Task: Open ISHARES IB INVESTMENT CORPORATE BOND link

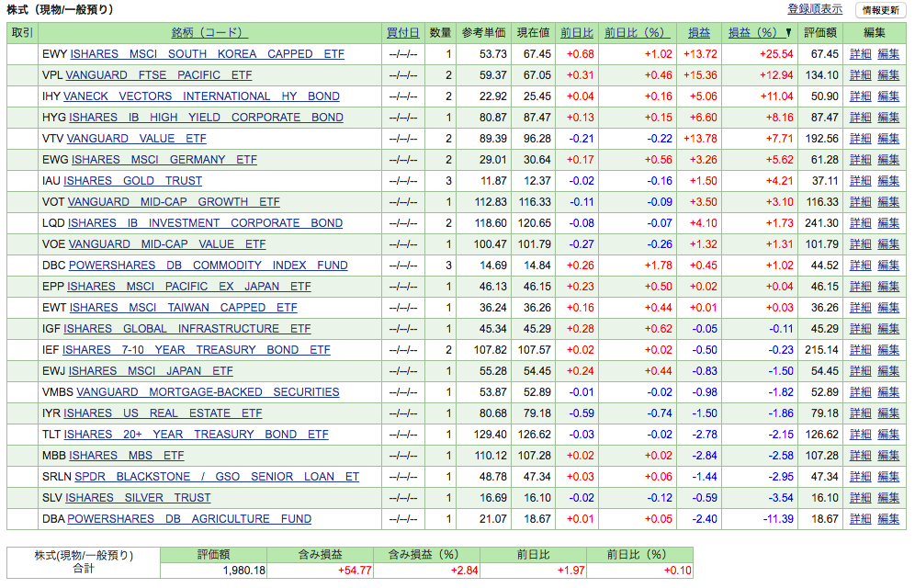Action: (x=206, y=223)
